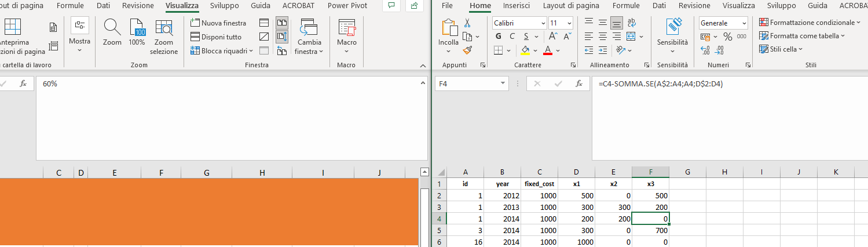Apply percent style with the % icon

coord(727,37)
